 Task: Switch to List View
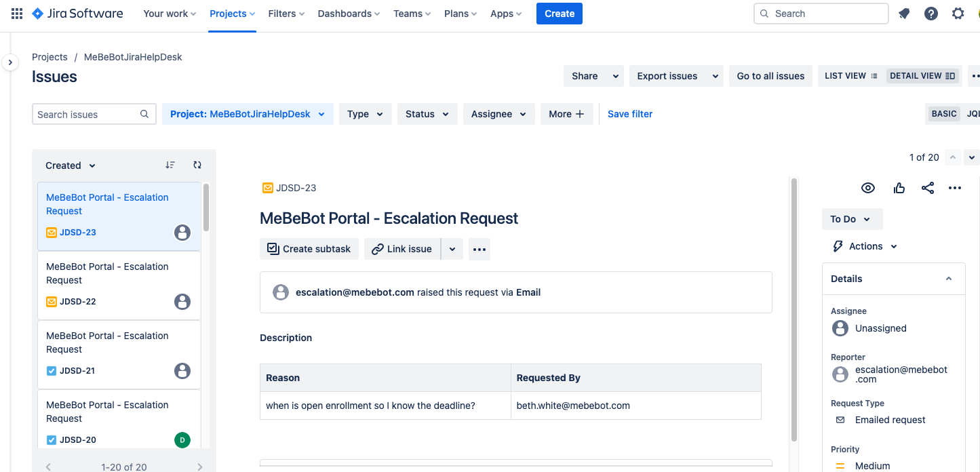(851, 76)
